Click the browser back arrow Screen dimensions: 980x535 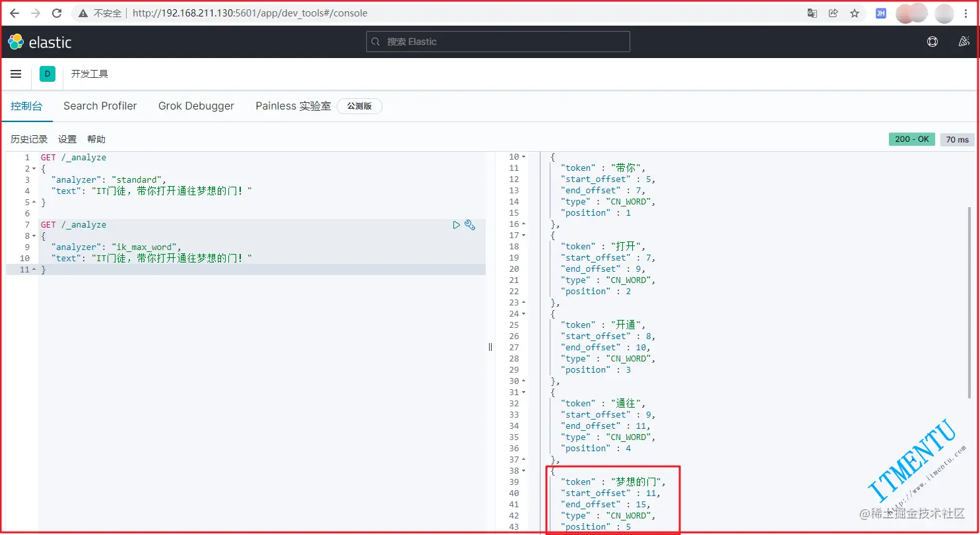[x=15, y=13]
